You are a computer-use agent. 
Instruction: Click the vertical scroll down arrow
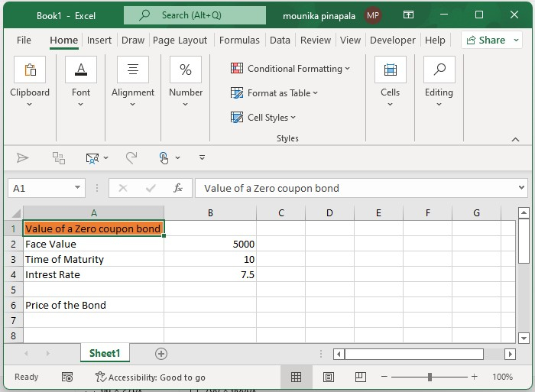[x=524, y=338]
